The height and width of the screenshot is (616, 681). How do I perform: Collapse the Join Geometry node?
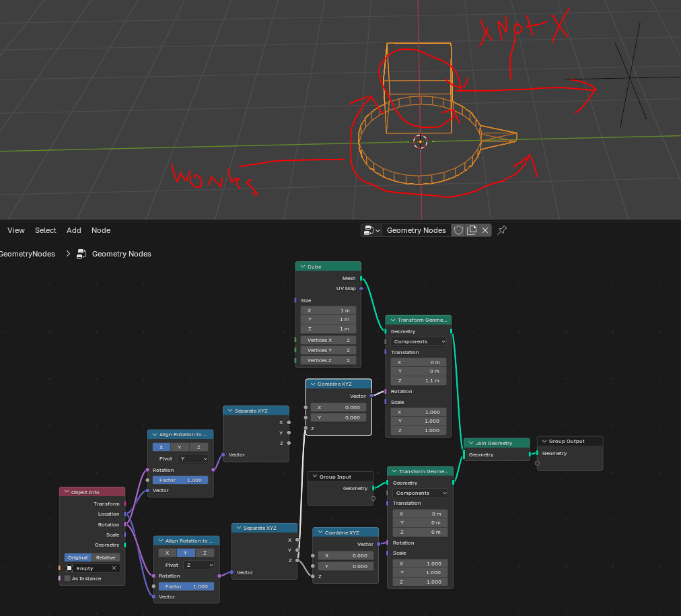(x=471, y=443)
